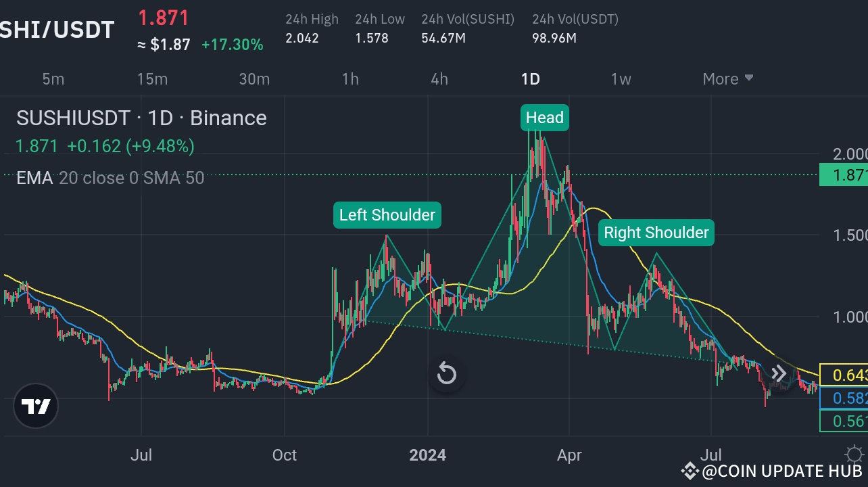Click the Right Shoulder label
The height and width of the screenshot is (487, 868).
click(656, 233)
